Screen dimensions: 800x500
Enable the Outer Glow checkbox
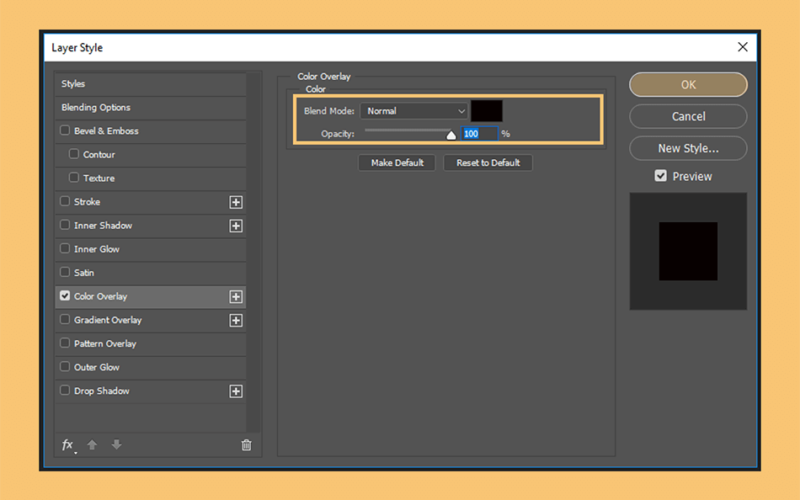(65, 366)
